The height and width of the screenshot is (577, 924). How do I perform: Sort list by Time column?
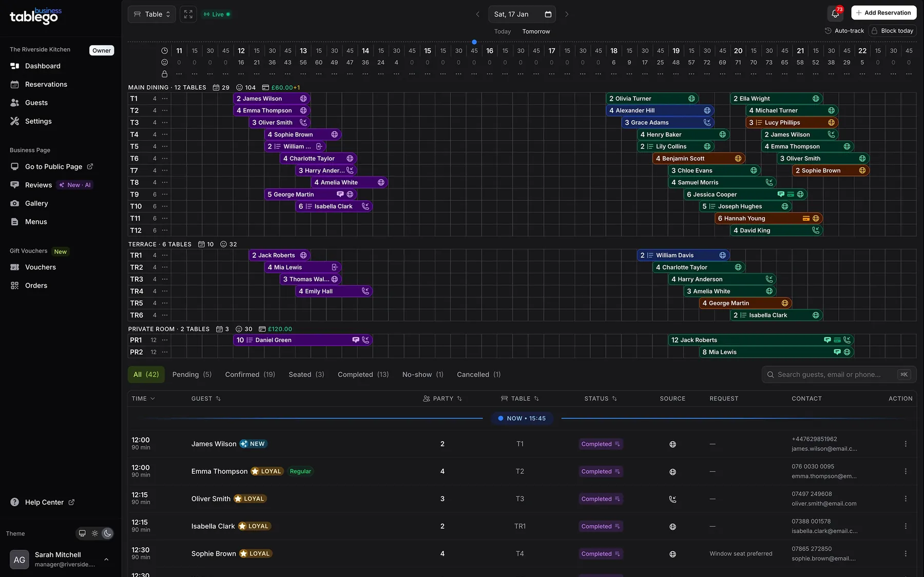(x=143, y=398)
